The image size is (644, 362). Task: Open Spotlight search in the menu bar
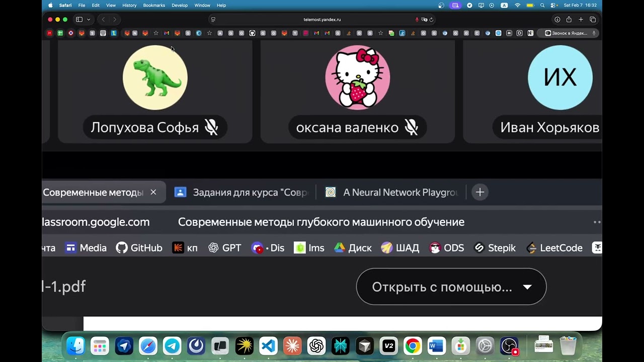coord(542,5)
